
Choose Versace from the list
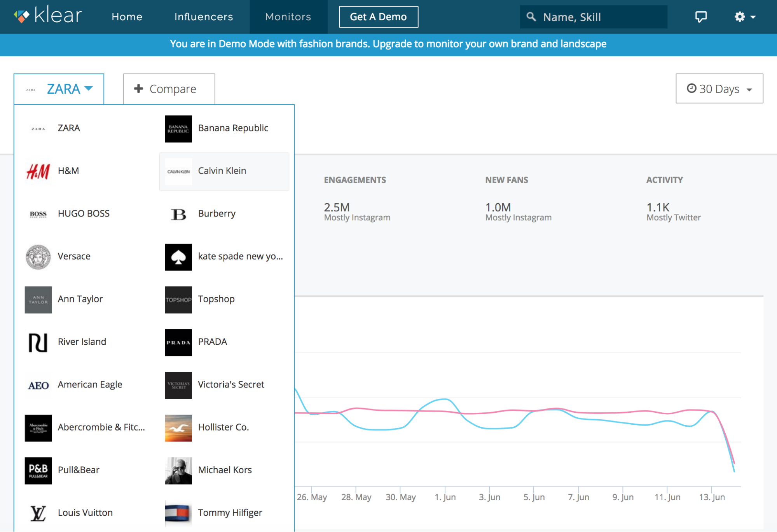pos(74,256)
